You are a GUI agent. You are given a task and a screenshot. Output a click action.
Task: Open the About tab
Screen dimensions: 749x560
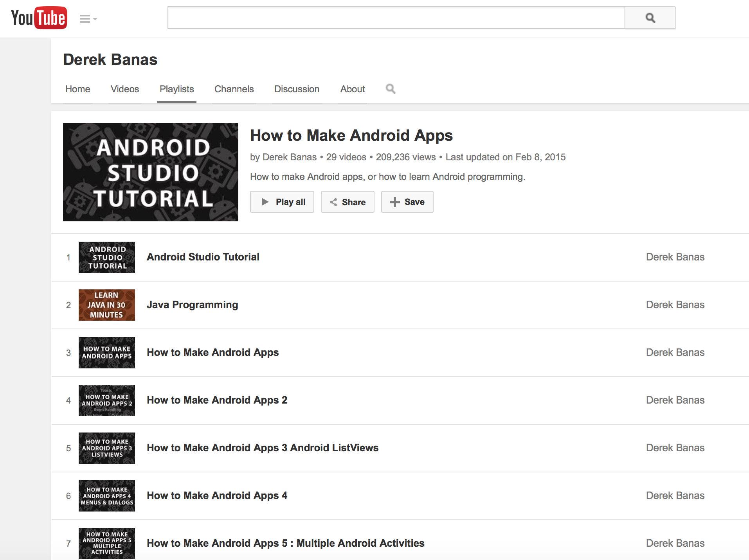[x=353, y=89]
